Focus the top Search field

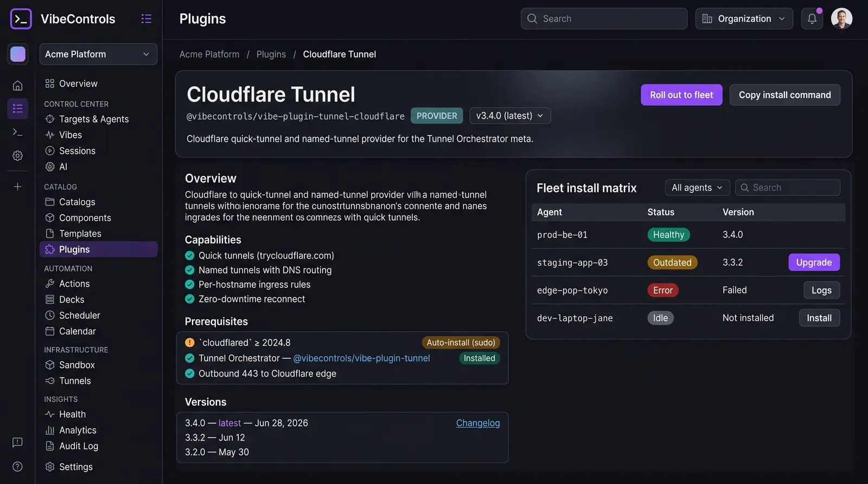click(x=604, y=19)
